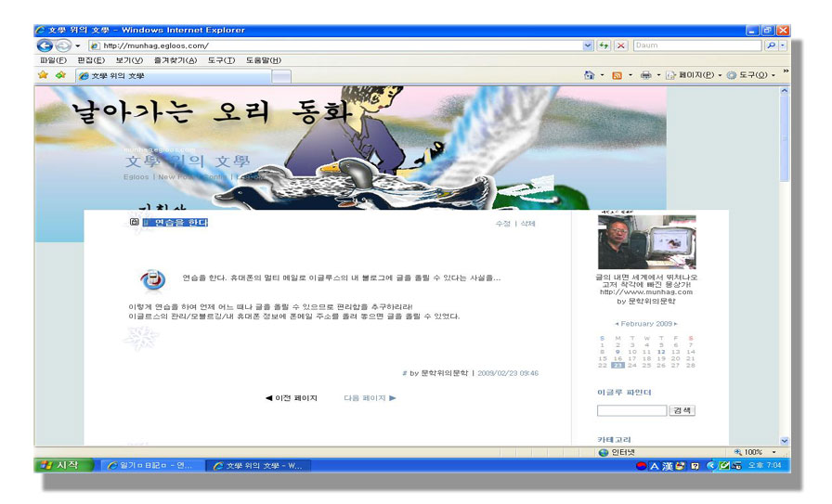
Task: Open the zoom level 100% dropdown
Action: coord(752,452)
